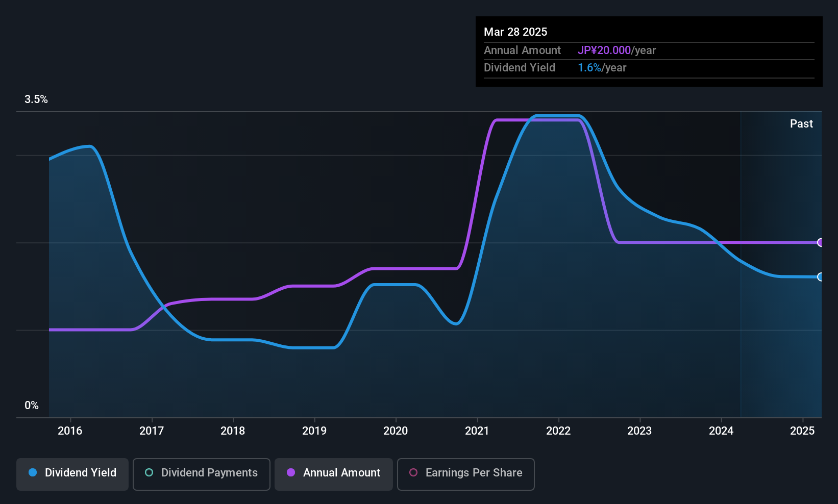Click the pink Earnings Per Share circle icon
This screenshot has width=838, height=504.
click(x=413, y=472)
